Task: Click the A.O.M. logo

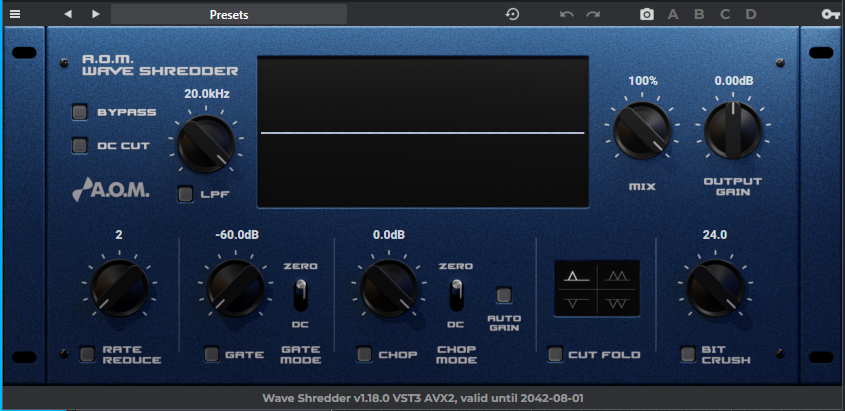Action: 111,190
